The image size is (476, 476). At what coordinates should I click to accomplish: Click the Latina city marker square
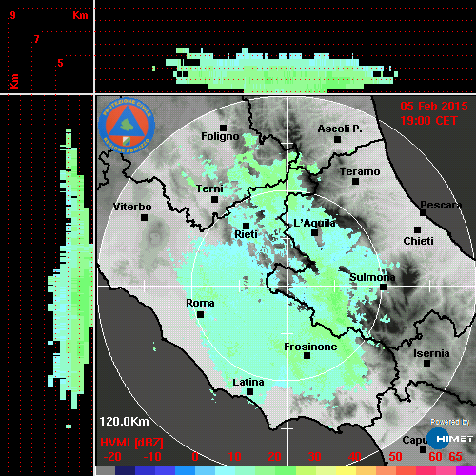tap(249, 392)
